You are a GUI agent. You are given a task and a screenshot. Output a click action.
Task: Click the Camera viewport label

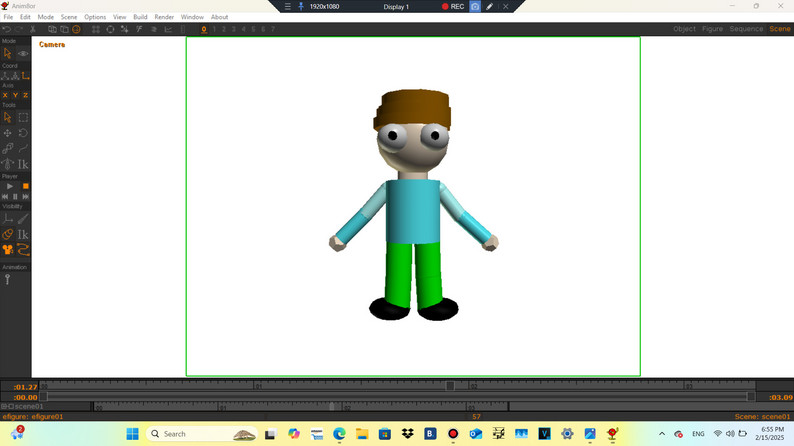(52, 45)
